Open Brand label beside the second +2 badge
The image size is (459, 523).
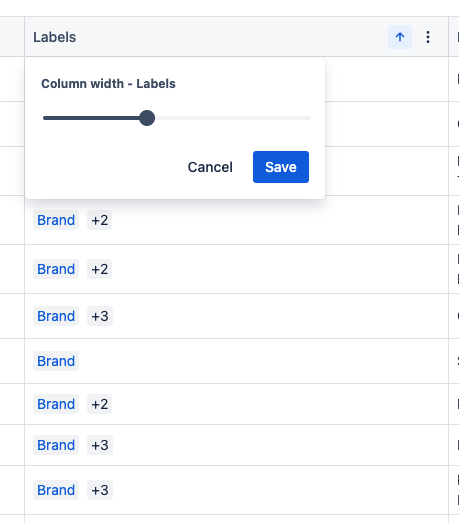coord(56,269)
